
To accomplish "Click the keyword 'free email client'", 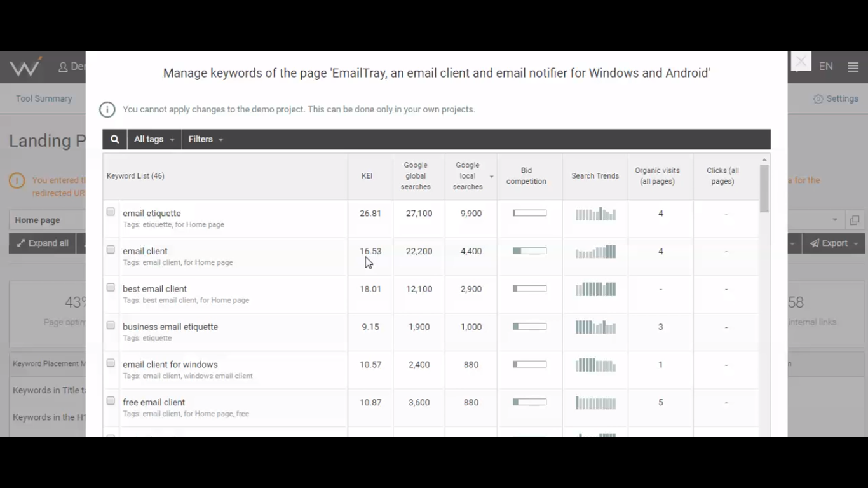I will (x=154, y=402).
